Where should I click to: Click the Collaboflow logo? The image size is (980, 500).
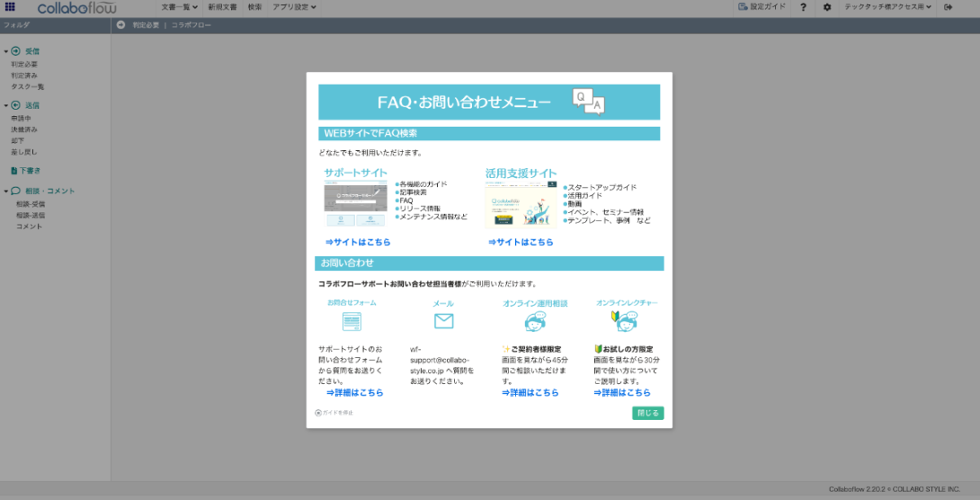pos(76,7)
